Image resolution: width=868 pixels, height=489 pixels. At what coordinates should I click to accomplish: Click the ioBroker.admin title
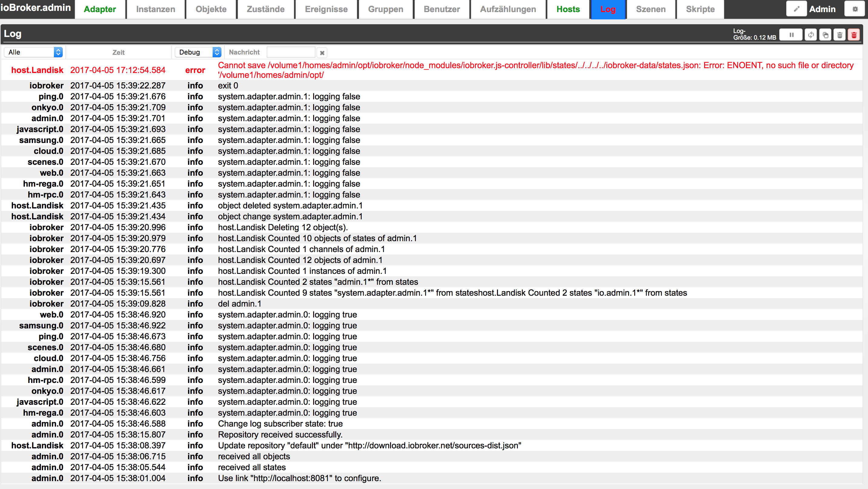36,7
